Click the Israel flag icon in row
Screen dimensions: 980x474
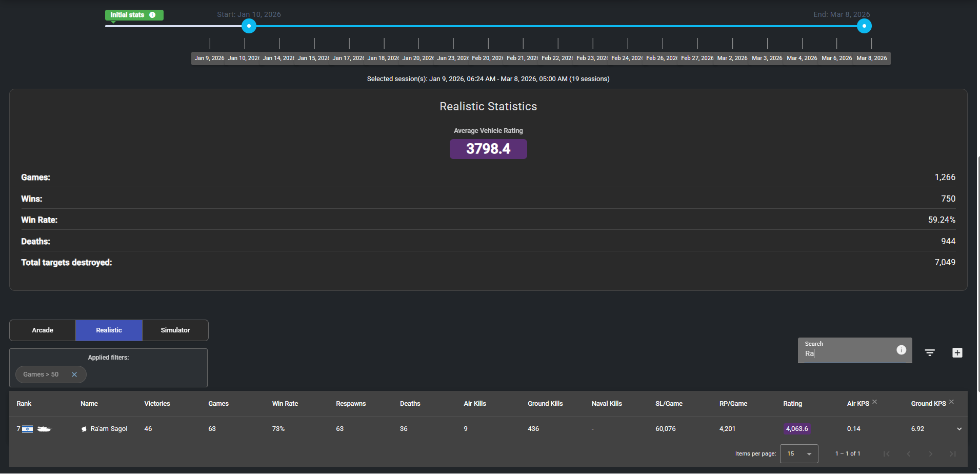pos(28,429)
